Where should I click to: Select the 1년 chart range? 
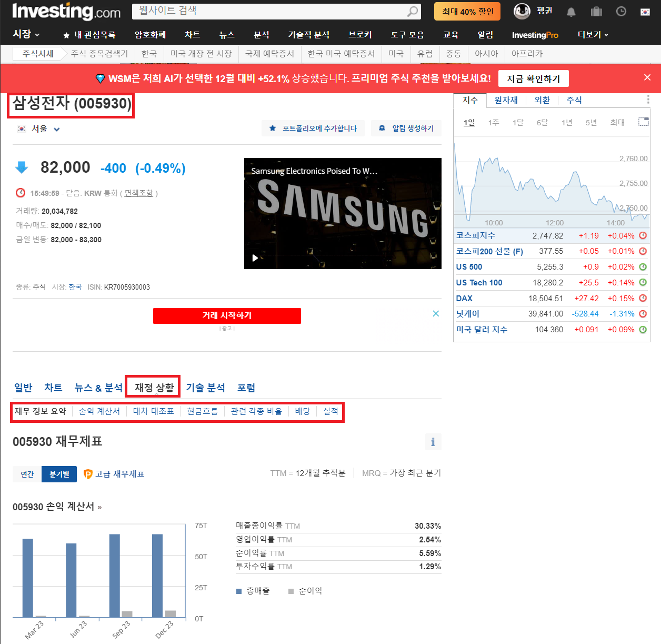click(x=567, y=122)
